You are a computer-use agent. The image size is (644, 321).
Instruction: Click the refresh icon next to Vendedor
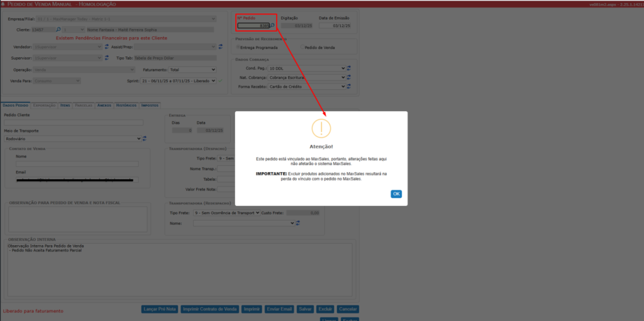(x=106, y=47)
